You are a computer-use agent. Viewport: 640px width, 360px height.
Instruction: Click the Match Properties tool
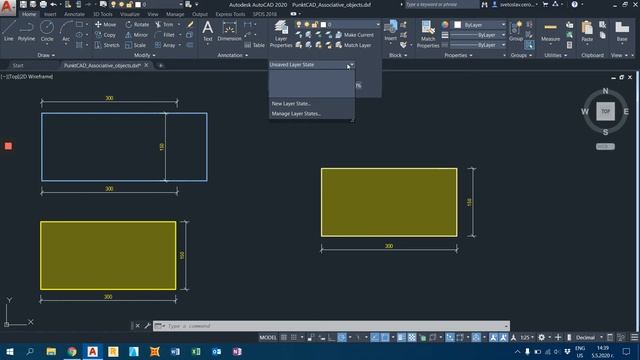click(428, 34)
